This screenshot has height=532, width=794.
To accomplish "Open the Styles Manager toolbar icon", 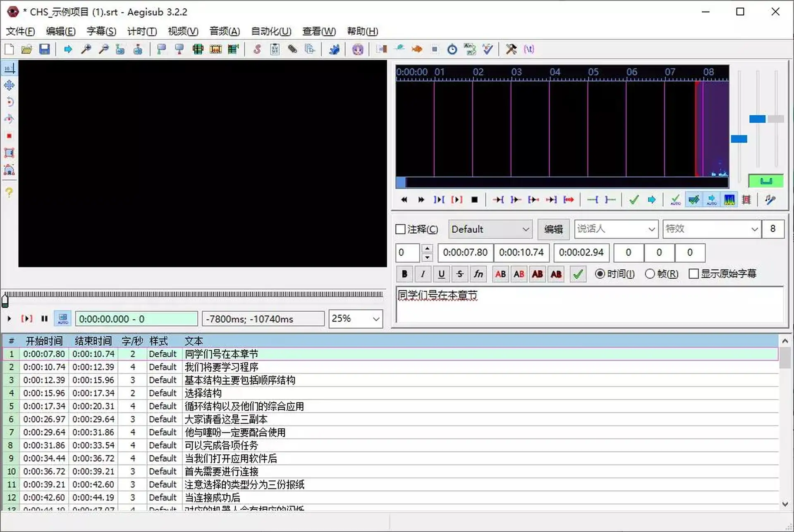I will [x=257, y=49].
